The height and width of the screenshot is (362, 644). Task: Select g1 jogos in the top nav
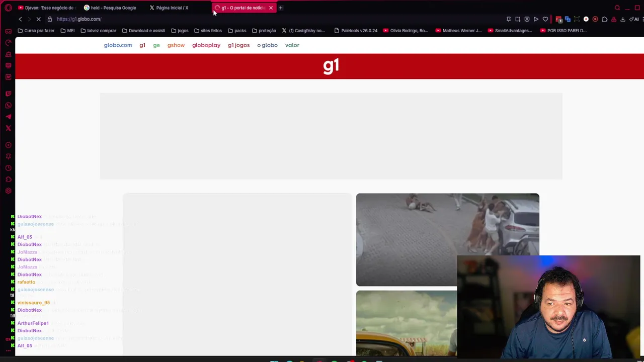[x=238, y=45]
